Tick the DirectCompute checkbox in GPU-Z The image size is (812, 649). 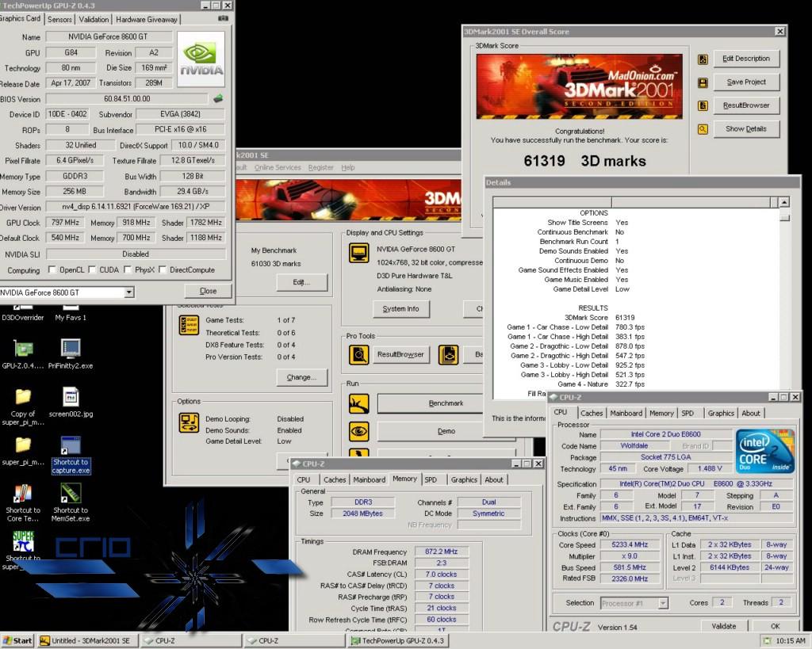162,269
